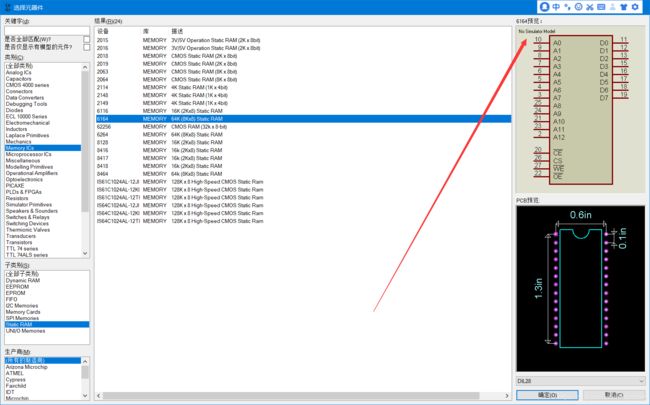The image size is (650, 405).
Task: Open the DIL28 package dropdown
Action: coord(581,381)
